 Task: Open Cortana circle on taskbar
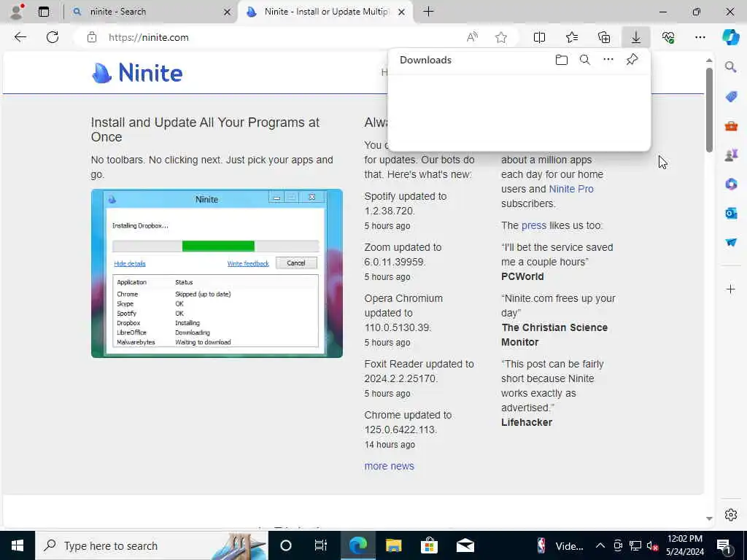pyautogui.click(x=286, y=545)
